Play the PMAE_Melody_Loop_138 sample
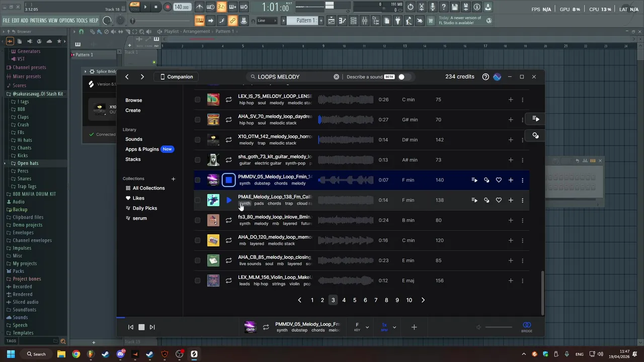644x362 pixels. tap(229, 200)
